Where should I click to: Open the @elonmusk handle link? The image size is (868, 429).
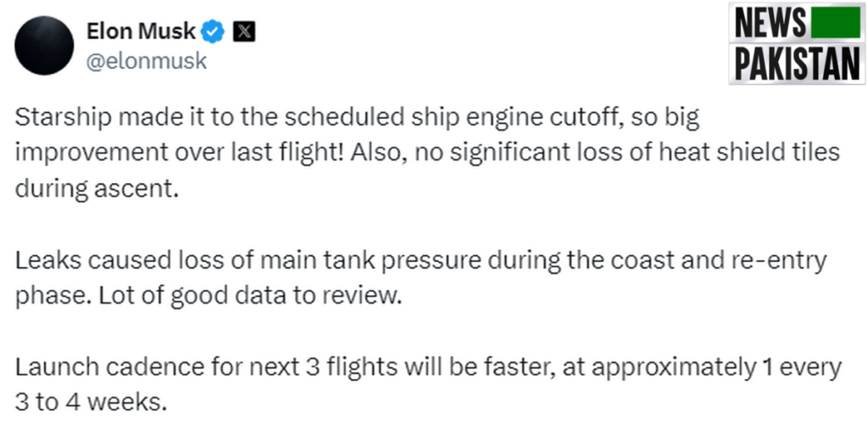coord(147,61)
